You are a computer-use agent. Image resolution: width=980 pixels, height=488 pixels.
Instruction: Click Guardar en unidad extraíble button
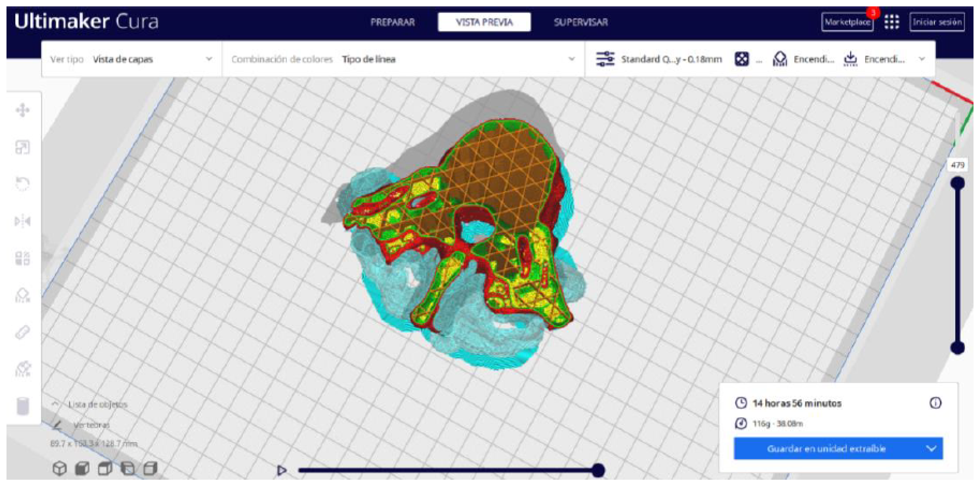click(x=826, y=448)
